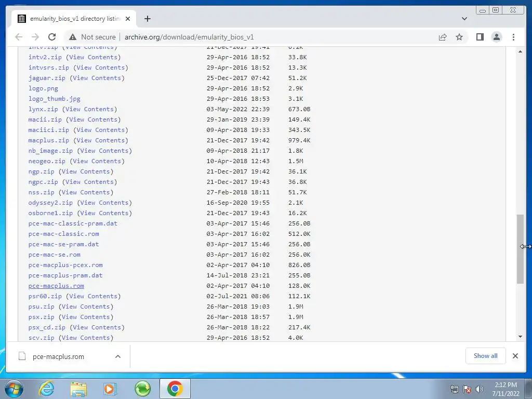Download pce-mac-se-pram.dat
Viewport: 532px width, 399px height.
(x=63, y=244)
